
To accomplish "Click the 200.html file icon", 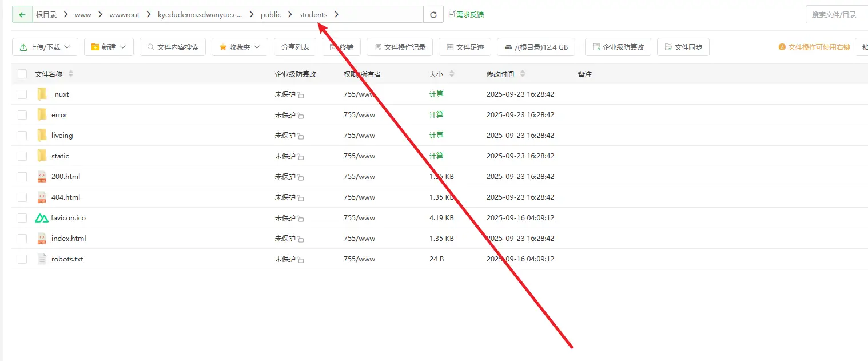I will [42, 176].
